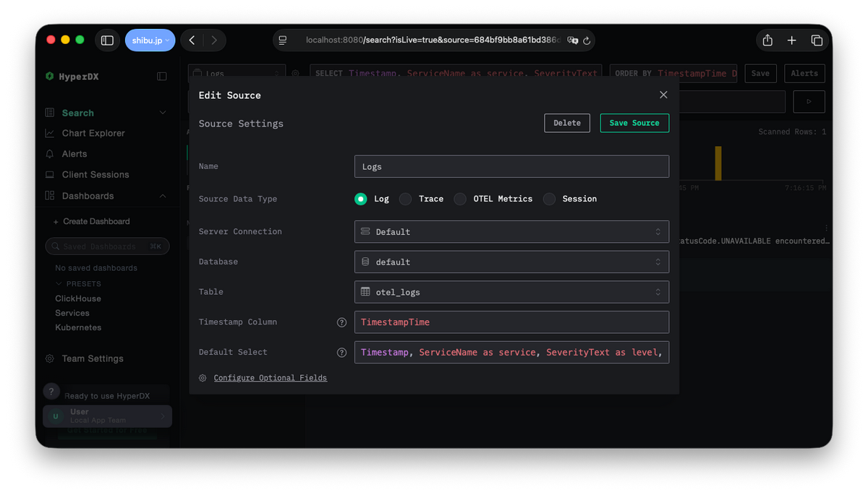Open the Logs source selector behind dialog

tap(237, 74)
